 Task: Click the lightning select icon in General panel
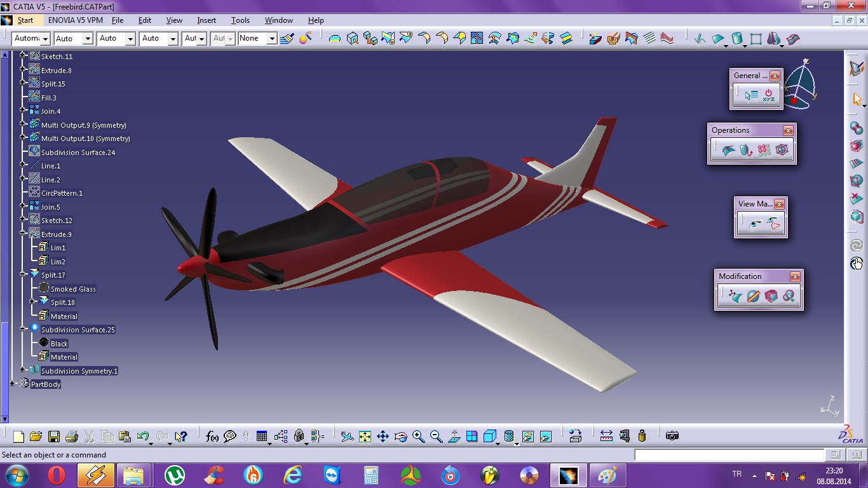pyautogui.click(x=752, y=95)
